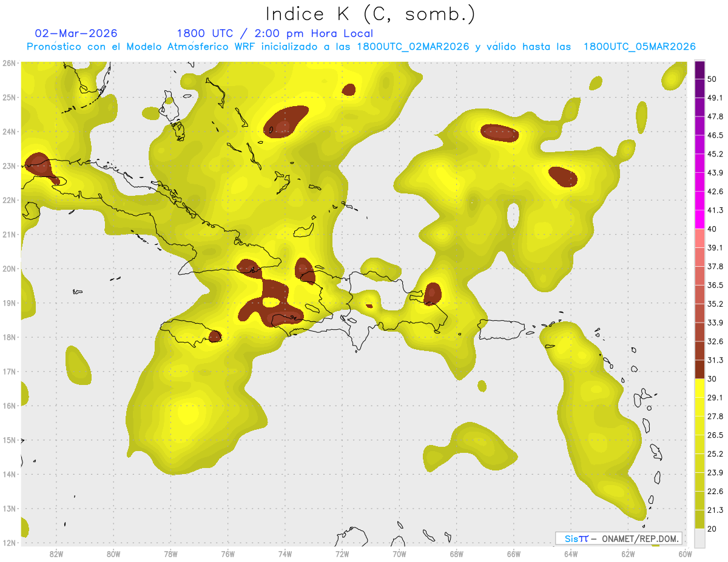Click colorbar label '30'
The width and height of the screenshot is (728, 562).
(712, 379)
